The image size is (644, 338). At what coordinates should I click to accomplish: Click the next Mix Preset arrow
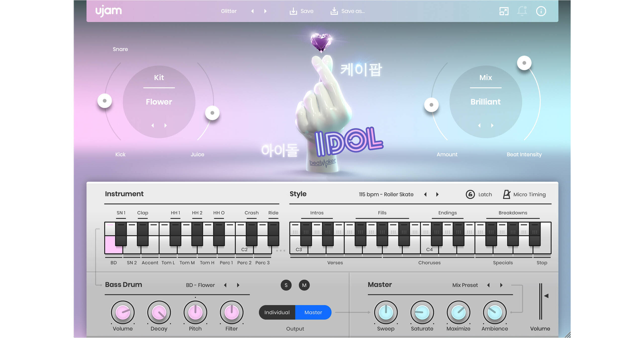coord(501,285)
